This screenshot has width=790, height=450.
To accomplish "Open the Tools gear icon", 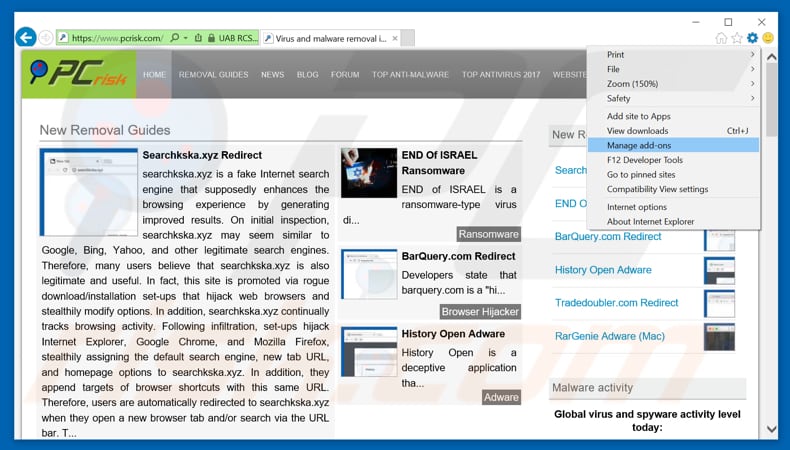I will click(752, 38).
